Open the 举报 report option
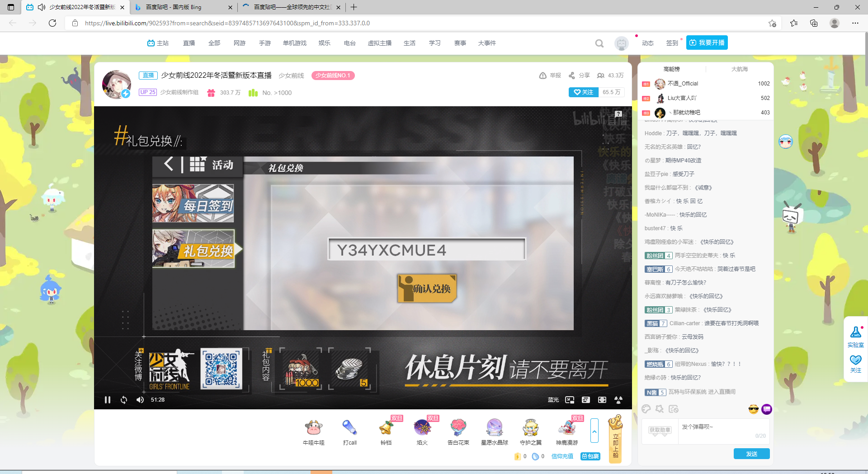Image resolution: width=868 pixels, height=474 pixels. [550, 76]
